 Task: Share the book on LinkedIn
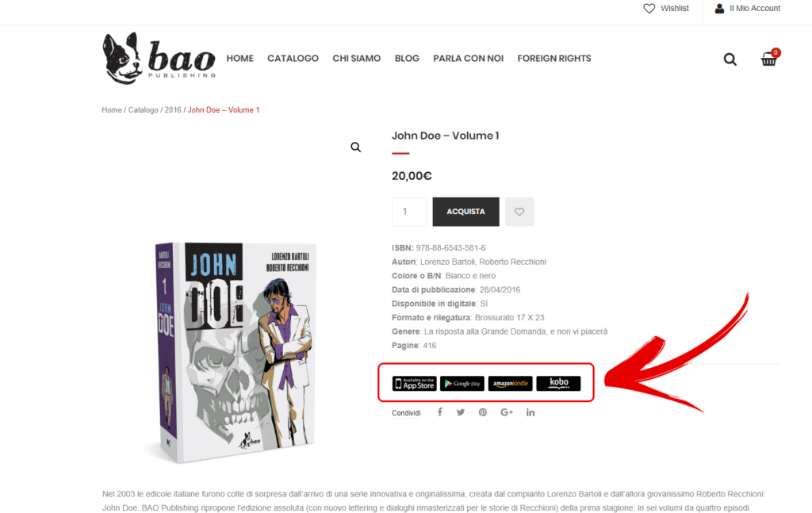530,412
